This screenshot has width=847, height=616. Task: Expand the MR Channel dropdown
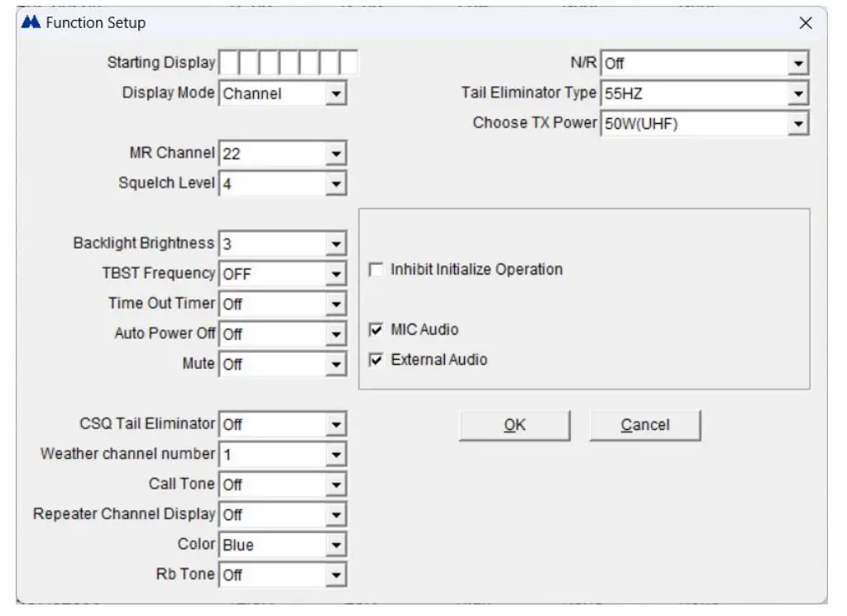point(336,152)
